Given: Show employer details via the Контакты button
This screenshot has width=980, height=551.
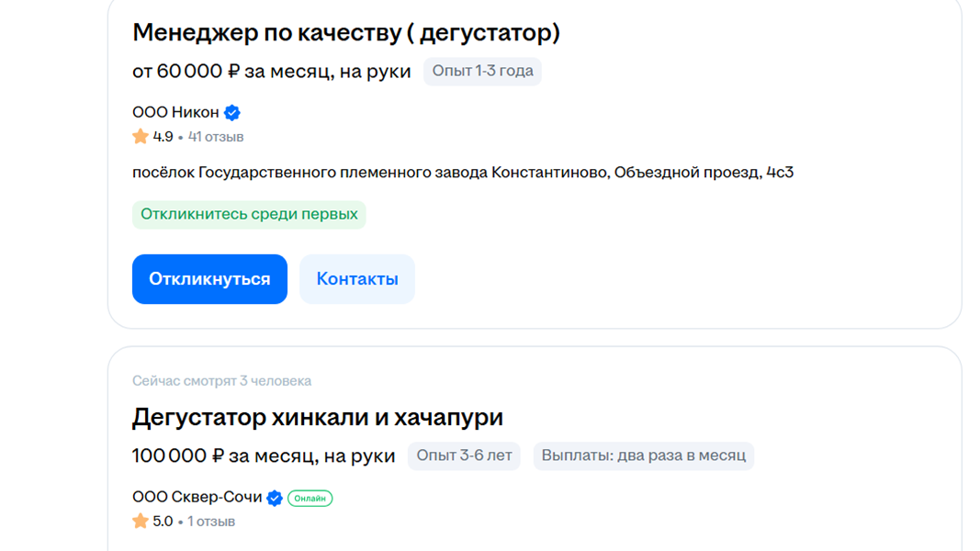Looking at the screenshot, I should click(x=357, y=279).
